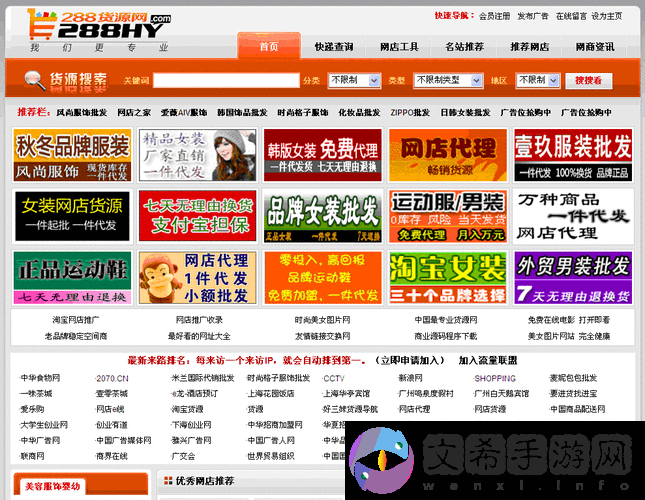Click 风尚服饰批发 in the recommend bar
Image resolution: width=645 pixels, height=500 pixels.
tap(81, 112)
